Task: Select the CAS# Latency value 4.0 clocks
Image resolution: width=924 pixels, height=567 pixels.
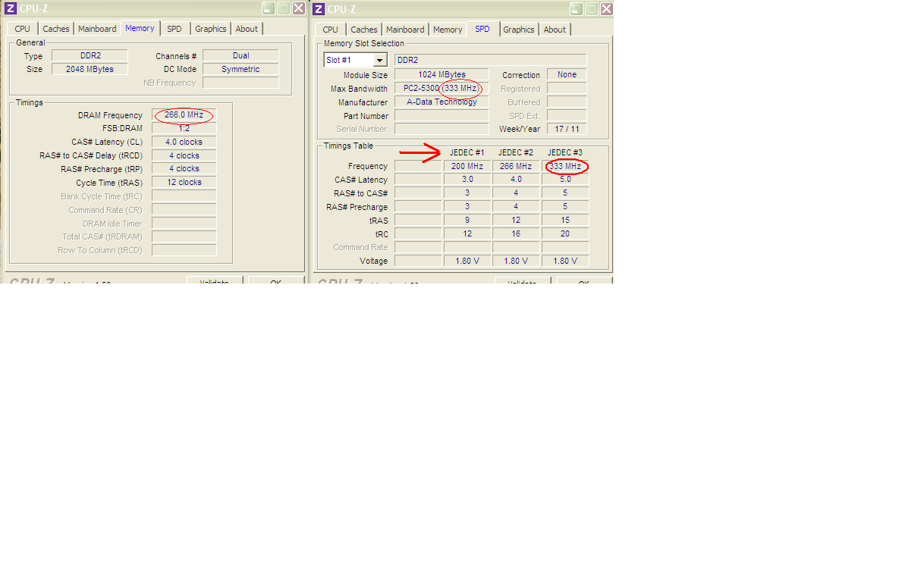Action: pos(184,142)
